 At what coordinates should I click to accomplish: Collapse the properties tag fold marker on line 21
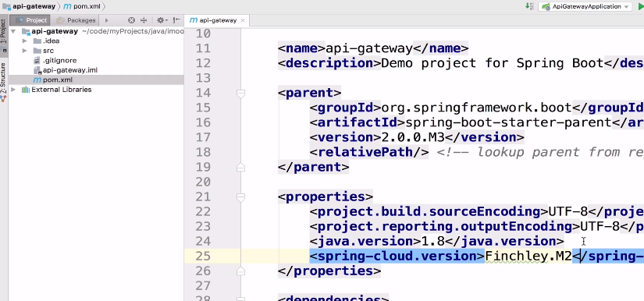pyautogui.click(x=240, y=197)
